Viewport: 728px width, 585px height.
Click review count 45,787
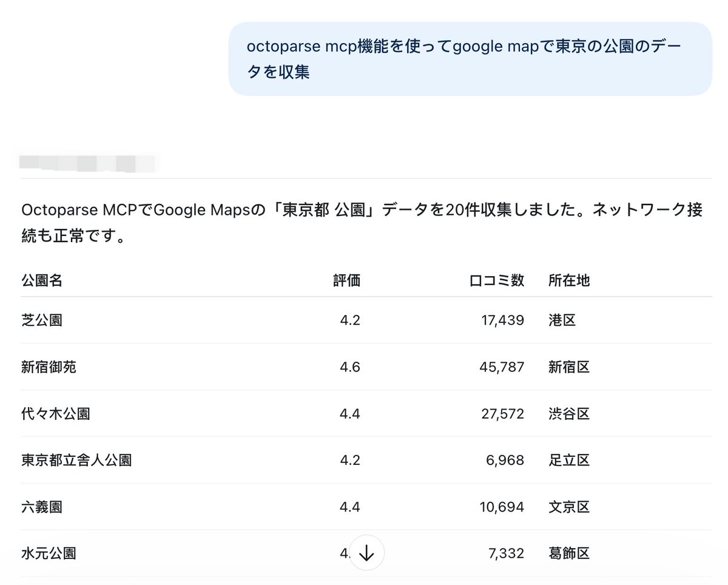500,367
